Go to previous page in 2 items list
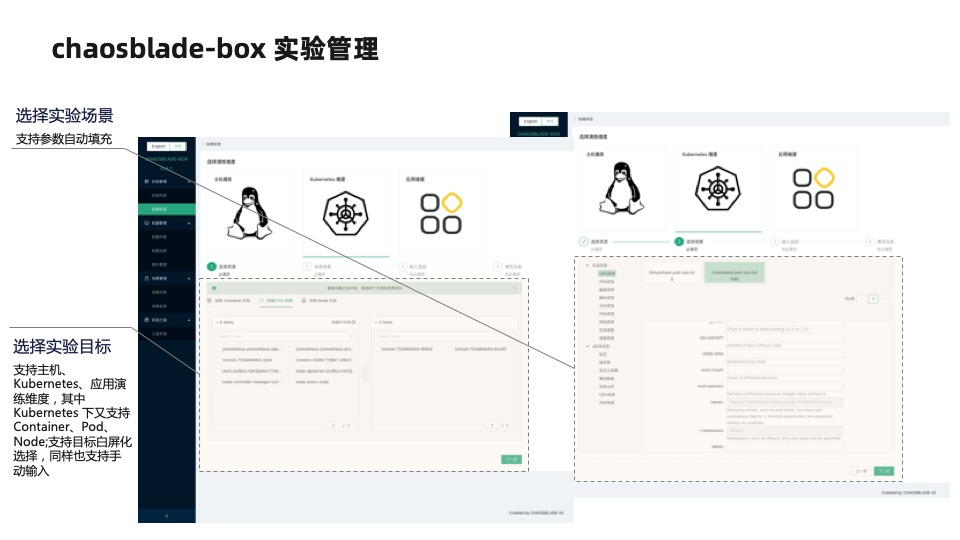Screen dimensions: 960x540 [x=482, y=425]
